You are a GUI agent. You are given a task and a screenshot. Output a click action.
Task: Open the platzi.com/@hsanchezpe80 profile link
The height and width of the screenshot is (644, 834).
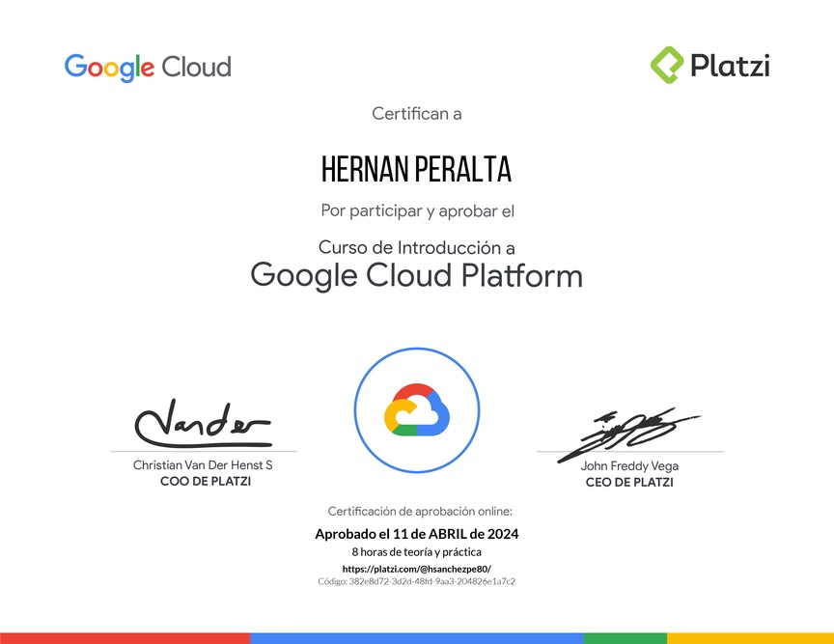[416, 569]
